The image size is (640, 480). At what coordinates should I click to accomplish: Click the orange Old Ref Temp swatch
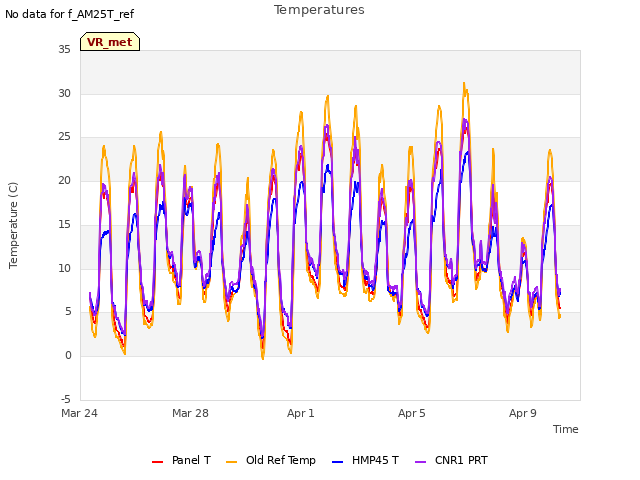click(x=231, y=462)
